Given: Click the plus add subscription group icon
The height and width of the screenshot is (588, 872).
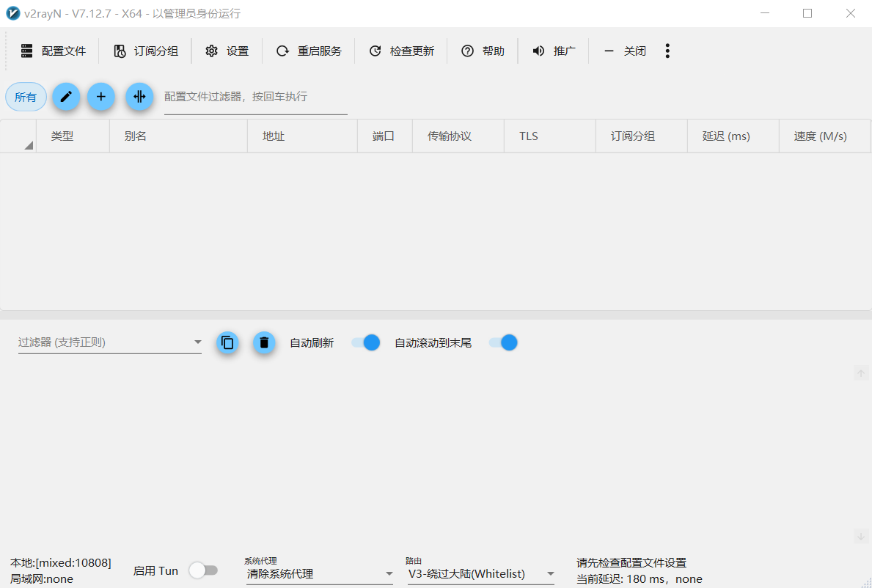Looking at the screenshot, I should click(101, 97).
